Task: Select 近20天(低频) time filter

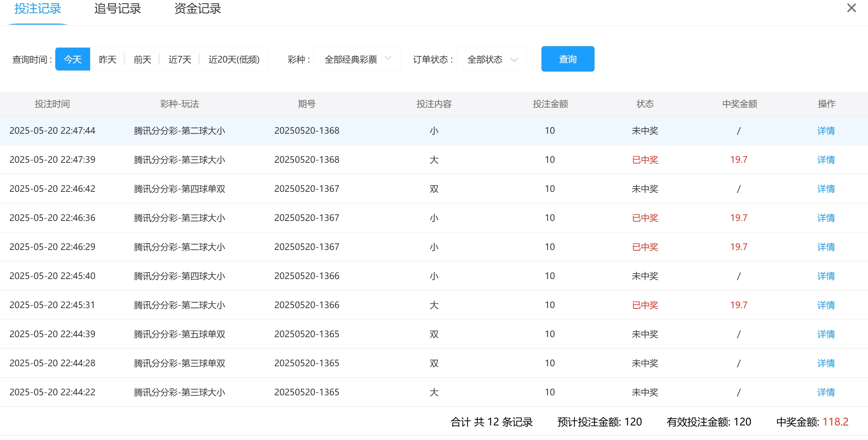Action: pyautogui.click(x=234, y=59)
